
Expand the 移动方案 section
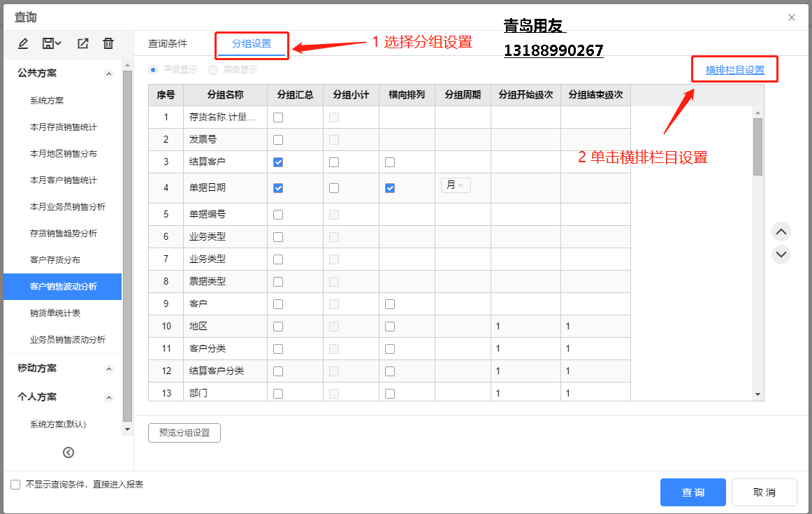[x=108, y=369]
